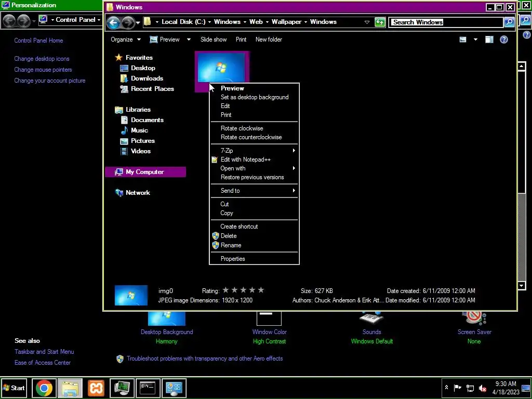Click the muted volume tray icon
This screenshot has height=399, width=532.
(x=483, y=388)
